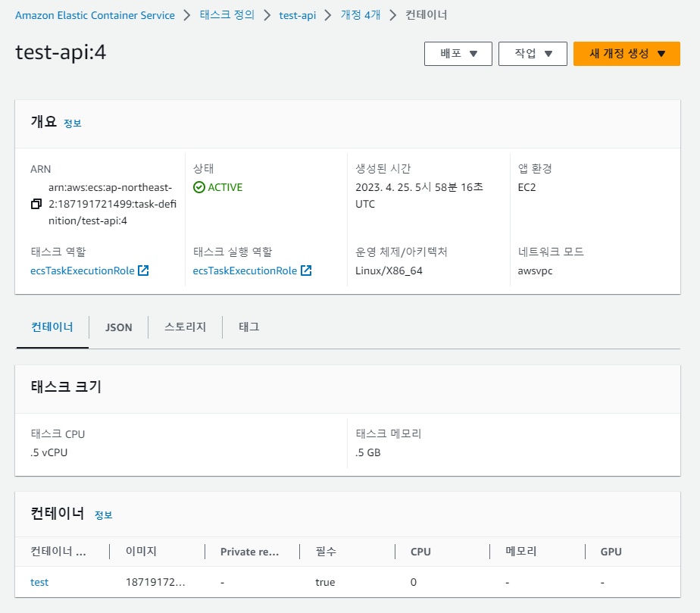700x613 pixels.
Task: Switch to the 스토리지 tab
Action: pos(185,327)
